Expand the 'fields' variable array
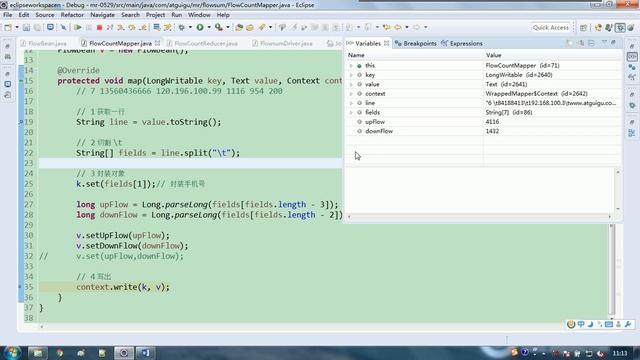Image resolution: width=640 pixels, height=360 pixels. coord(351,113)
